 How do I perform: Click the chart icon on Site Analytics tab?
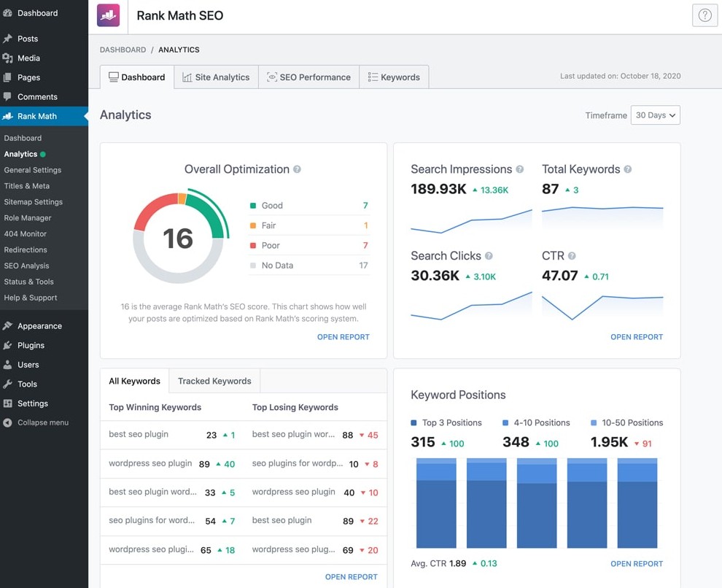click(187, 77)
